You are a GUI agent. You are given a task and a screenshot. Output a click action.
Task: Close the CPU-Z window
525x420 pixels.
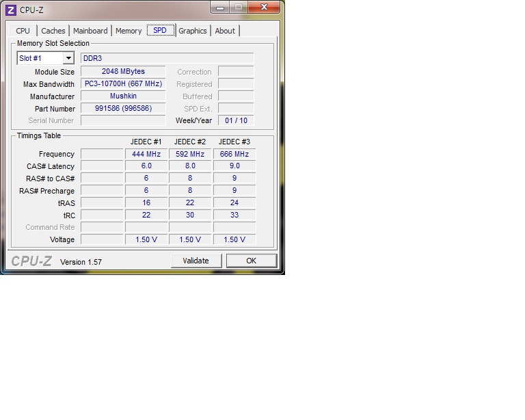[x=264, y=8]
